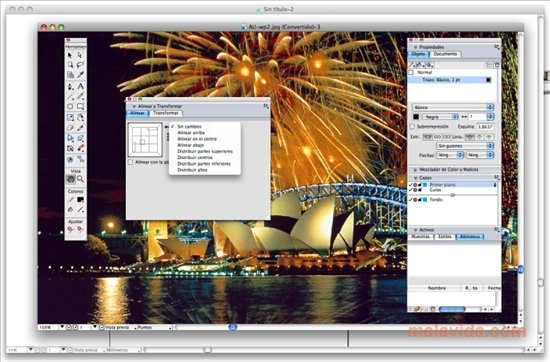Toggle visibility checkmark of Guías layer
Viewport: 550px width, 362px height.
click(410, 190)
